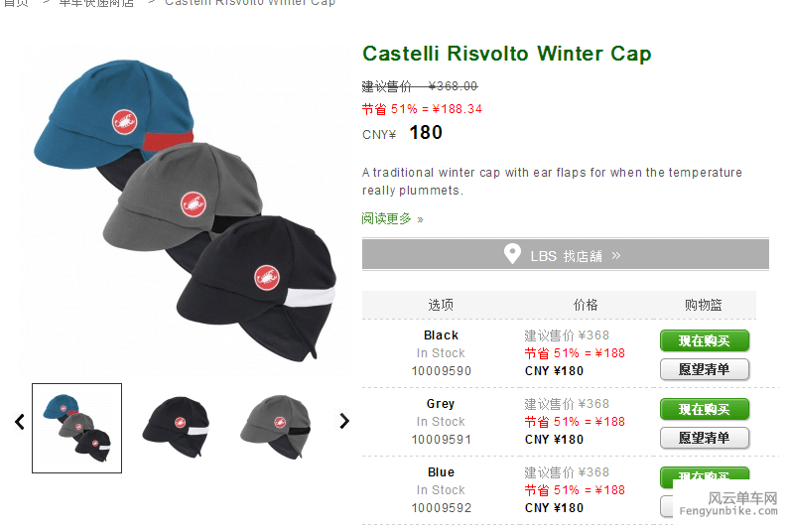Click the previous thumbnail arrow
787x532 pixels.
point(20,422)
